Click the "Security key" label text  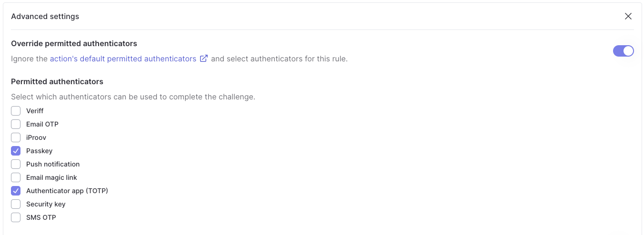pyautogui.click(x=46, y=204)
